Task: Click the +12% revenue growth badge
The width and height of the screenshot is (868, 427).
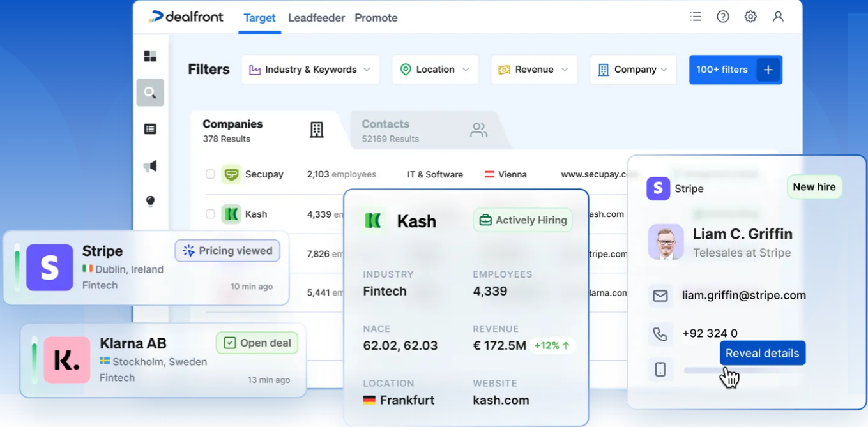Action: pos(552,346)
